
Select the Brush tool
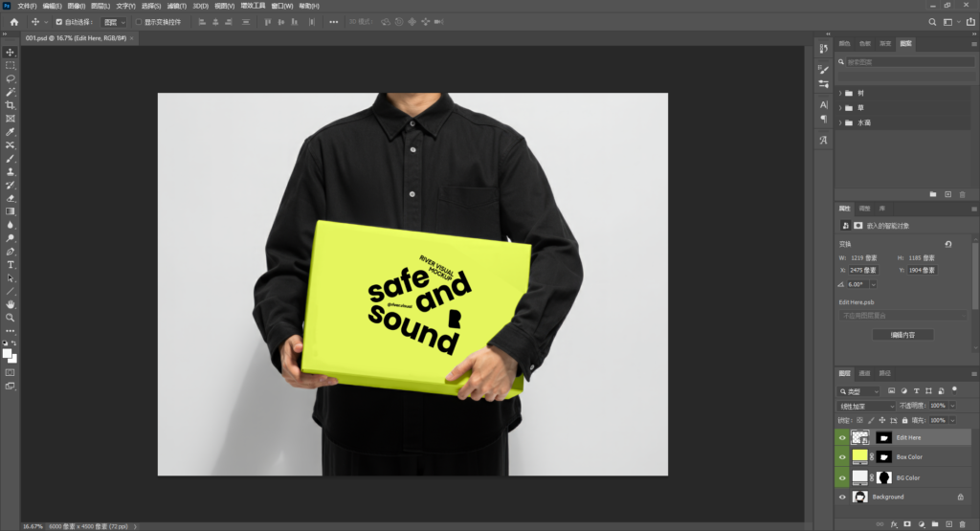[x=10, y=159]
